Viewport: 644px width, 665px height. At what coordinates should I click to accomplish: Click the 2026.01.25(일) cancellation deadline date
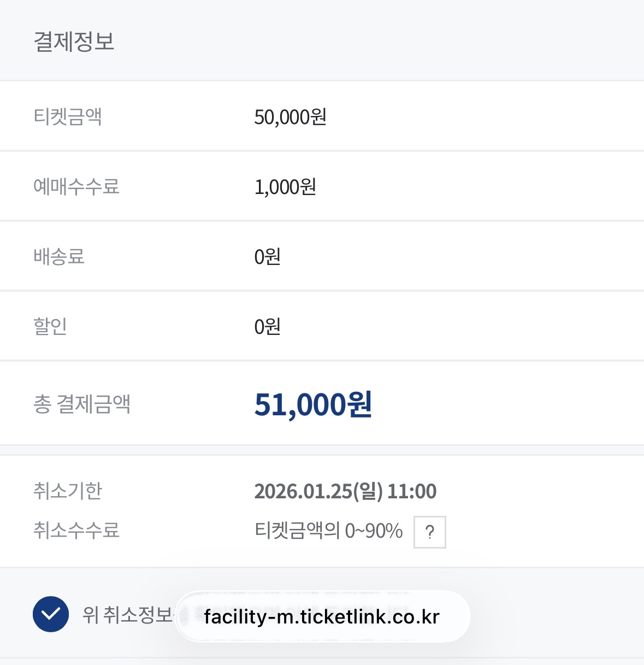coord(318,491)
